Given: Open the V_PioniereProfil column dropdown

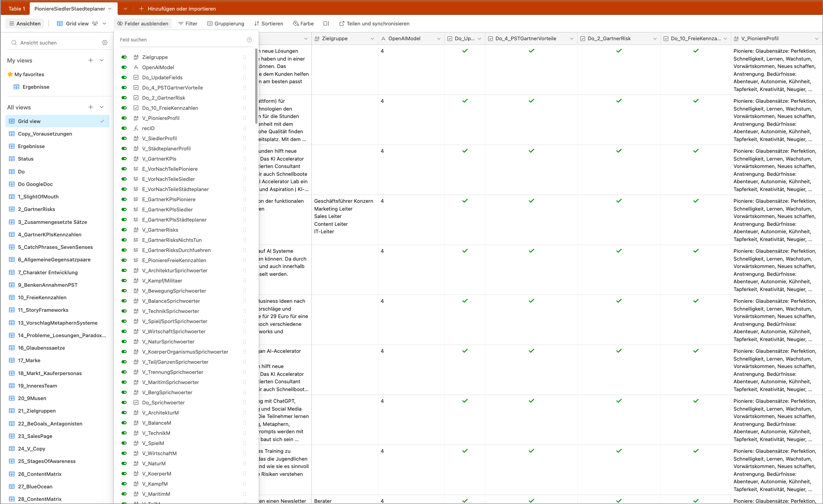Looking at the screenshot, I should pyautogui.click(x=816, y=39).
